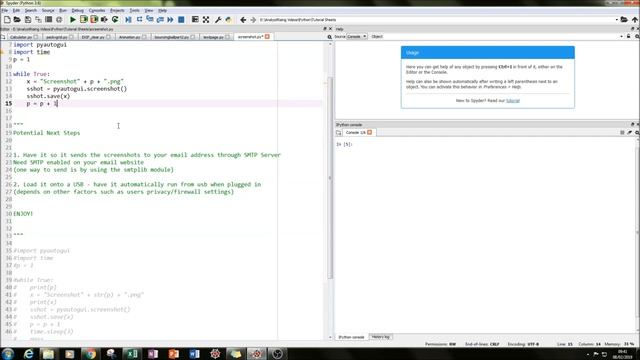Open the Preferences wrench icon

tap(218, 20)
